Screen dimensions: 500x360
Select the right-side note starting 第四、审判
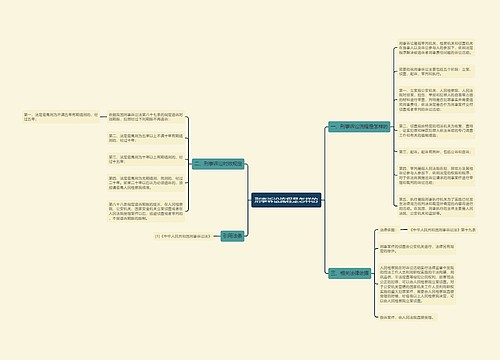(x=436, y=175)
